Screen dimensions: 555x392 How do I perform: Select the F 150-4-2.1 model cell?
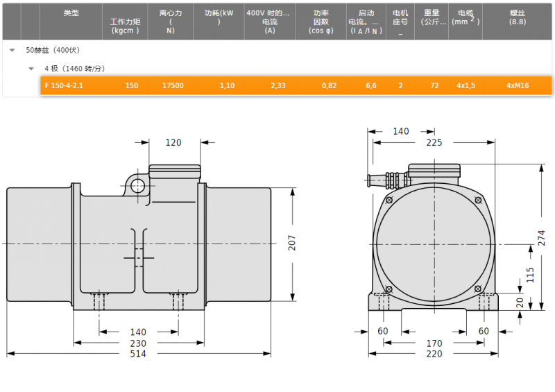(x=64, y=86)
